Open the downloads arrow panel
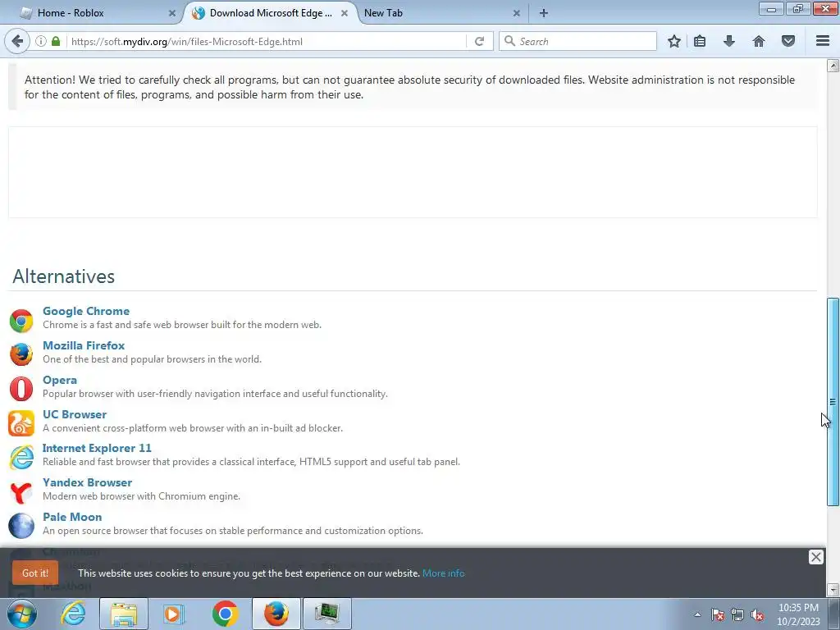Screen dimensions: 840x630 pyautogui.click(x=729, y=41)
